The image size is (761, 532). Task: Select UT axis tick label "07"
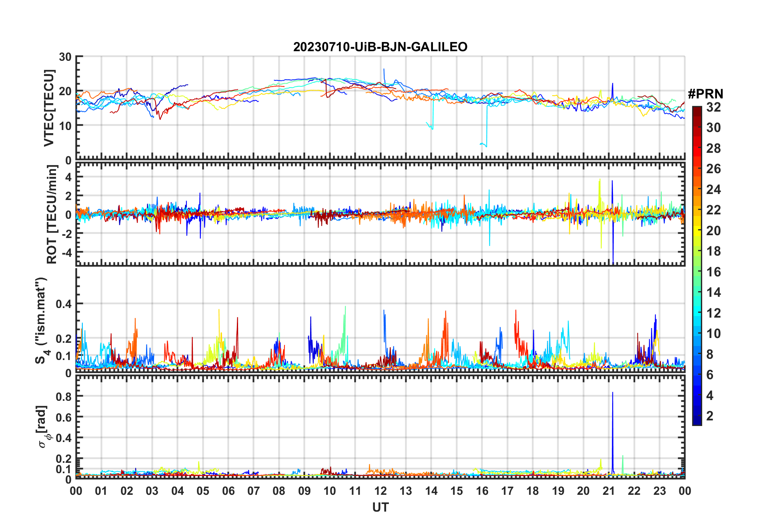[x=254, y=491]
